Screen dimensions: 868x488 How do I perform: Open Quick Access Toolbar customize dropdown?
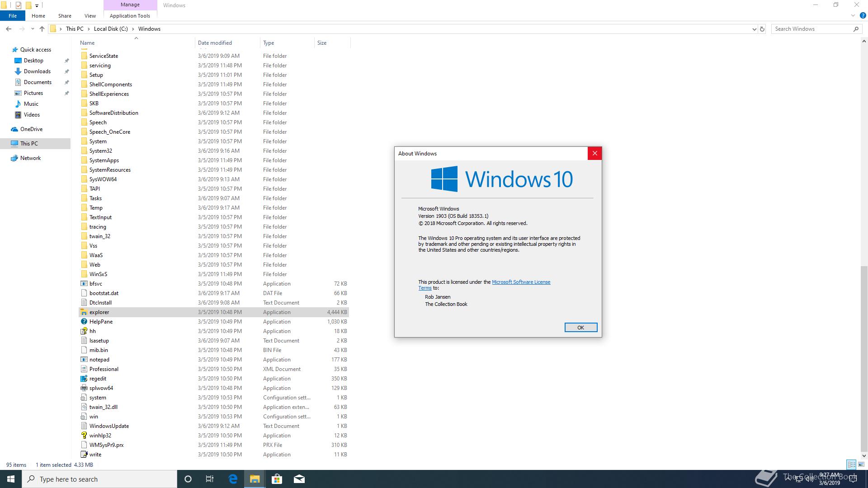tap(37, 5)
